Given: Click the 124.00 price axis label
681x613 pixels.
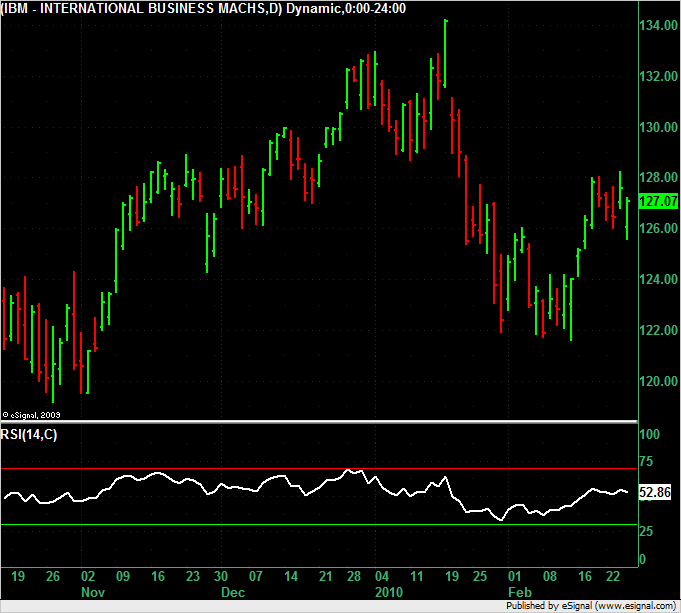Looking at the screenshot, I should coord(658,279).
